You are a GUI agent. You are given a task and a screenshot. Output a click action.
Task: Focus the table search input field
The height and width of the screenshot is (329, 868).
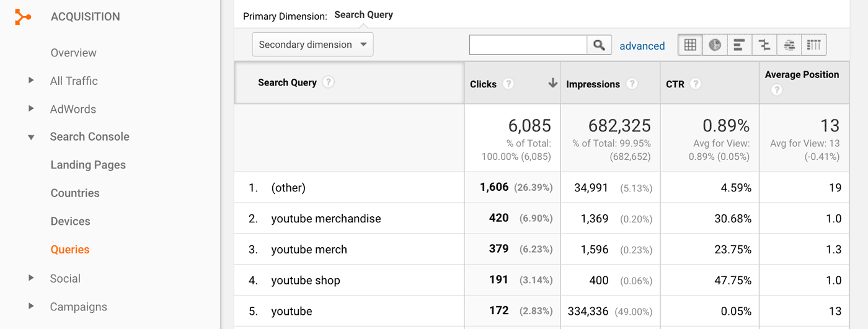[x=528, y=45]
